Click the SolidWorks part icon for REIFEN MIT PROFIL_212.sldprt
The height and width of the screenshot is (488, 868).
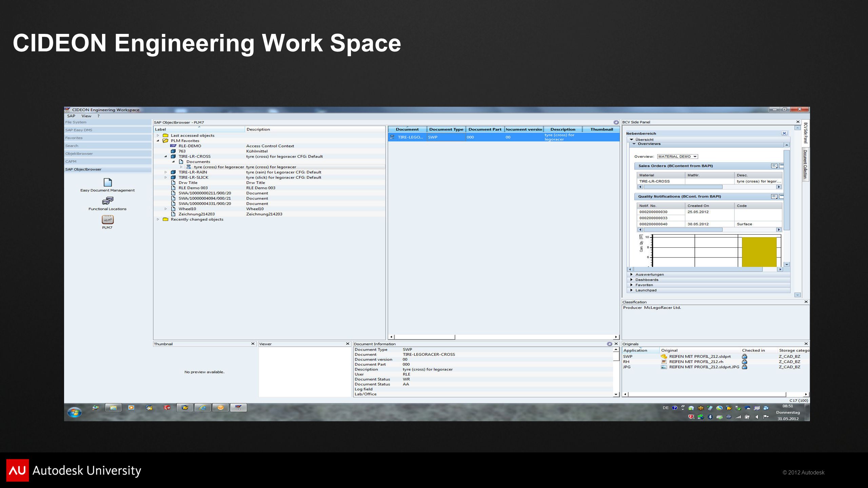[664, 357]
